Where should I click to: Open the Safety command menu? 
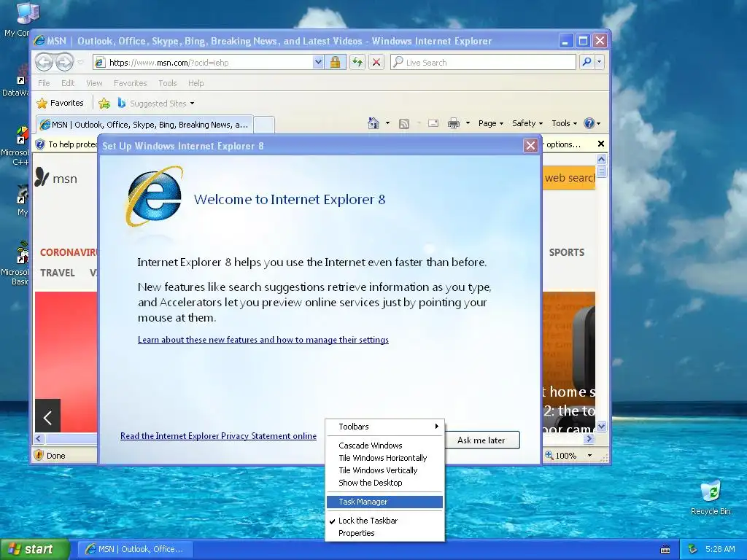[527, 123]
